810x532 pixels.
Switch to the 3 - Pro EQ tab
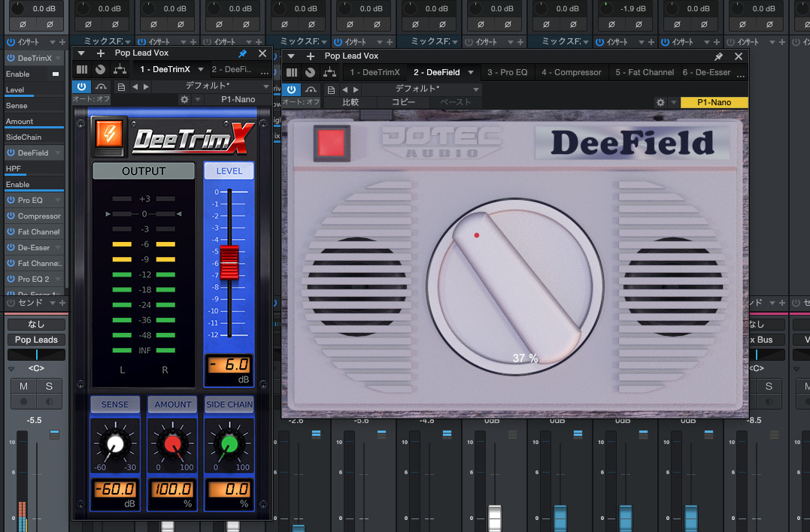pos(507,72)
